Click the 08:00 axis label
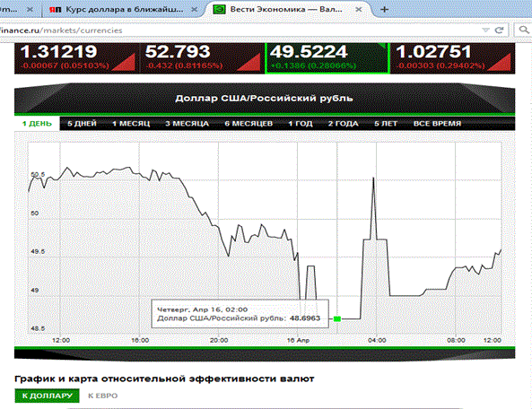Image resolution: width=532 pixels, height=409 pixels. (x=456, y=340)
